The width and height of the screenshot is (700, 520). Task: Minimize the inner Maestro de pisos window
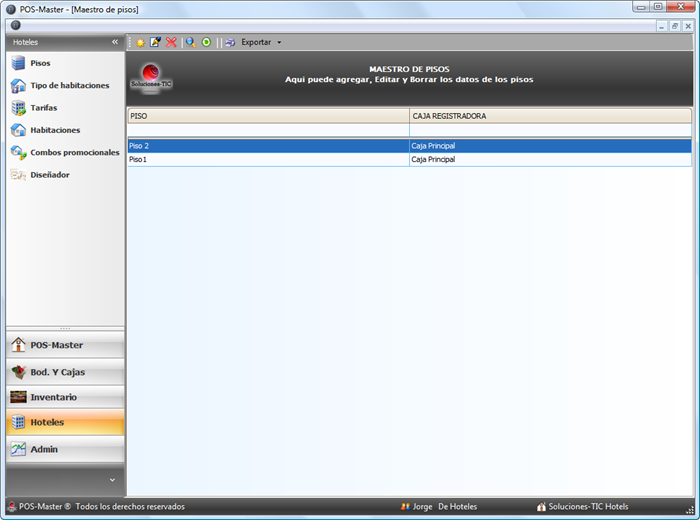point(661,26)
